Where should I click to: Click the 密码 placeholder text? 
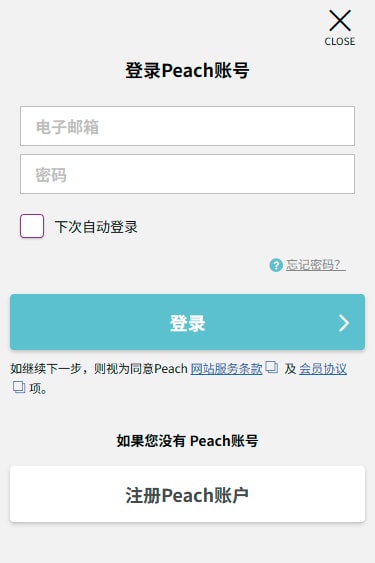point(51,175)
